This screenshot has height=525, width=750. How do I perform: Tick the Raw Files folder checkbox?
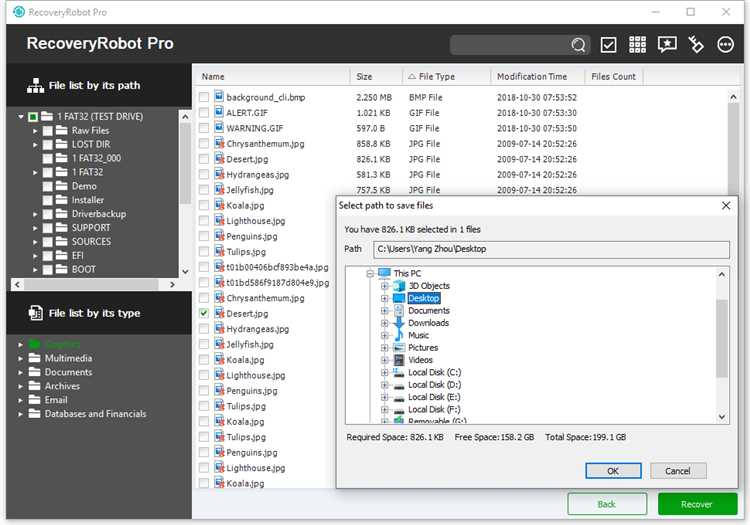coord(48,131)
